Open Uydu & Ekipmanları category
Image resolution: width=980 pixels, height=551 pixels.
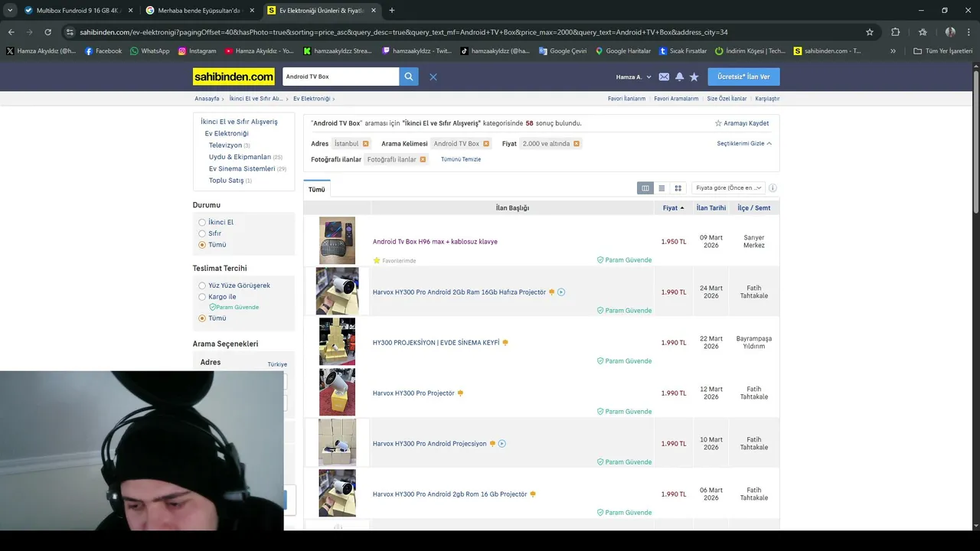tap(240, 157)
